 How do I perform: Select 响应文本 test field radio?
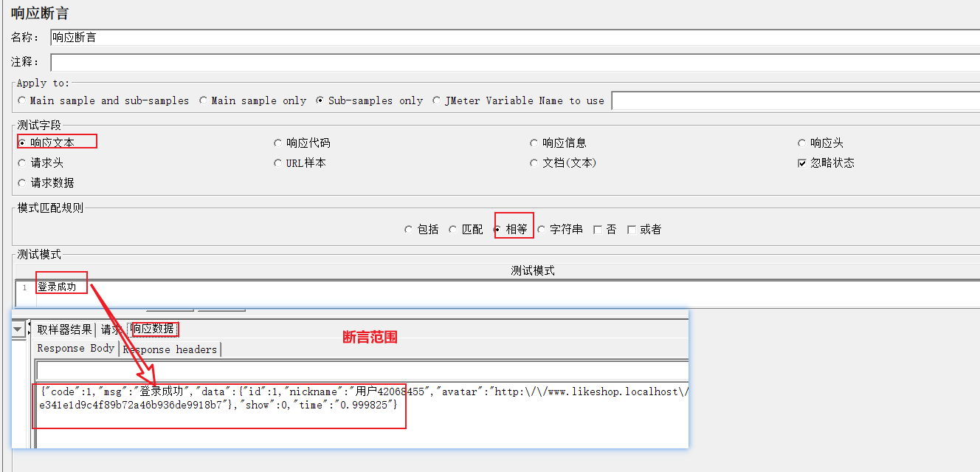[x=46, y=143]
